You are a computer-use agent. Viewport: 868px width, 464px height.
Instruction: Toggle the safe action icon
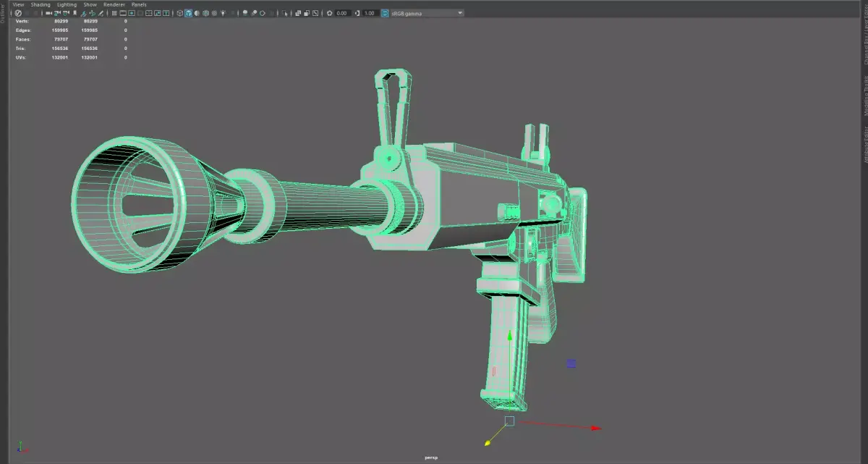(157, 13)
